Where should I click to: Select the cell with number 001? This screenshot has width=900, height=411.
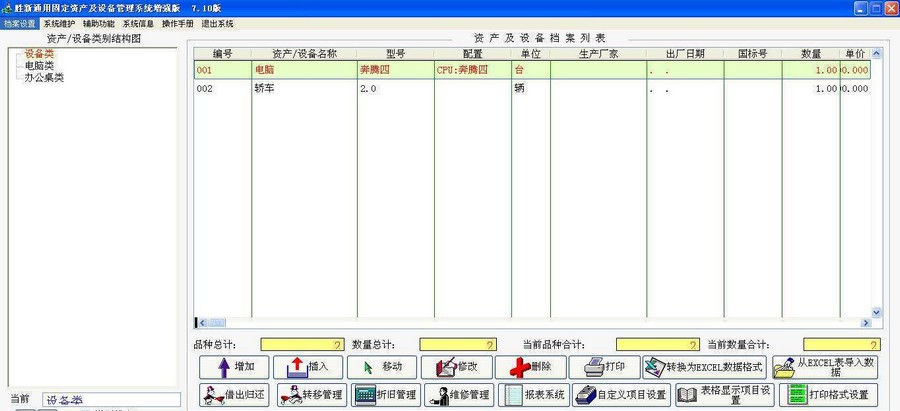tap(223, 71)
